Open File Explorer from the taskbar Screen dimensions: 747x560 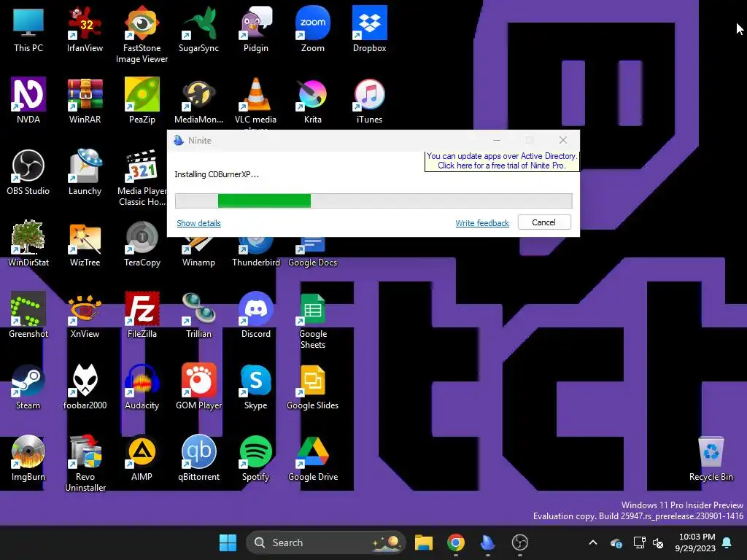(x=424, y=542)
